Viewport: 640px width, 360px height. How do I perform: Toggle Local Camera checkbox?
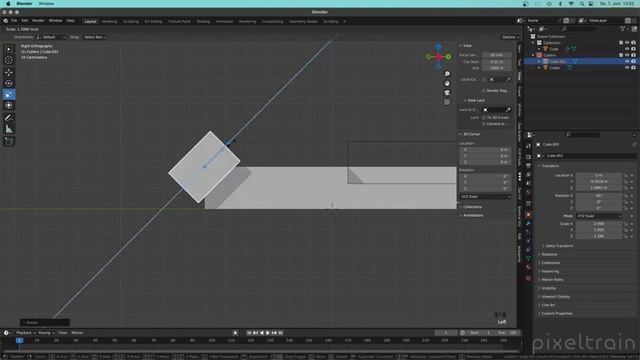(484, 79)
